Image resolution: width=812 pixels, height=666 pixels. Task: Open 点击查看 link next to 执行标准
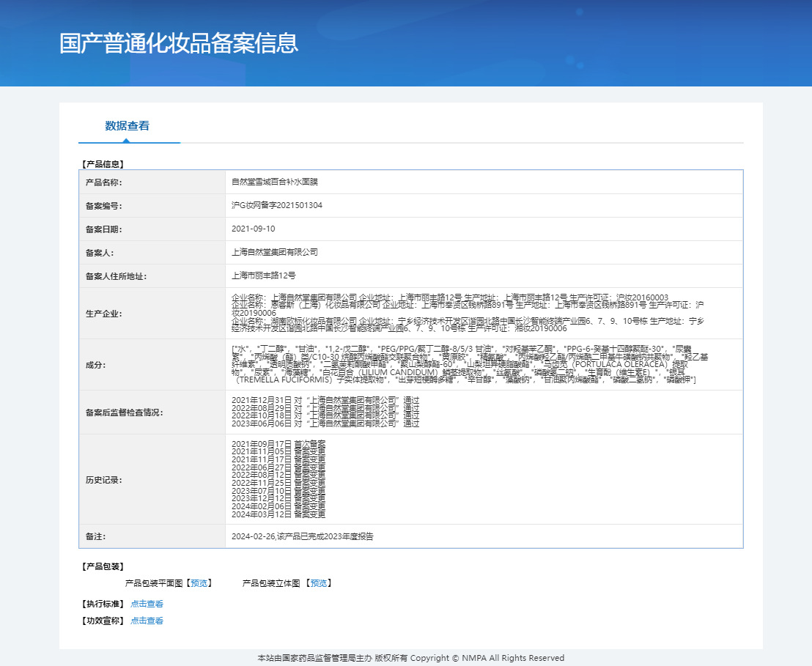pos(147,604)
